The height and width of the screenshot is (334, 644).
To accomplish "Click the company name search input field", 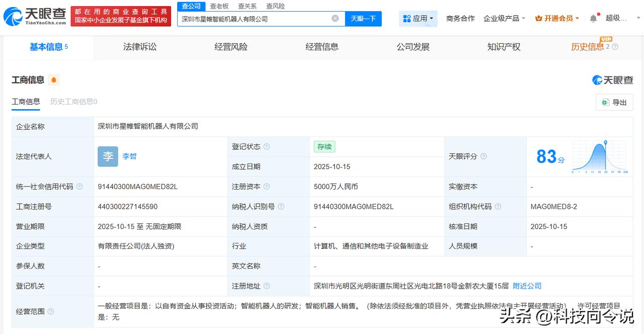I will coord(254,19).
